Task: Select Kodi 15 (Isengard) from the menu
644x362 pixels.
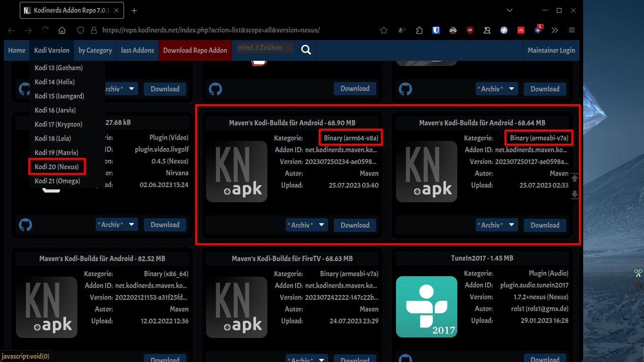Action: [x=59, y=96]
